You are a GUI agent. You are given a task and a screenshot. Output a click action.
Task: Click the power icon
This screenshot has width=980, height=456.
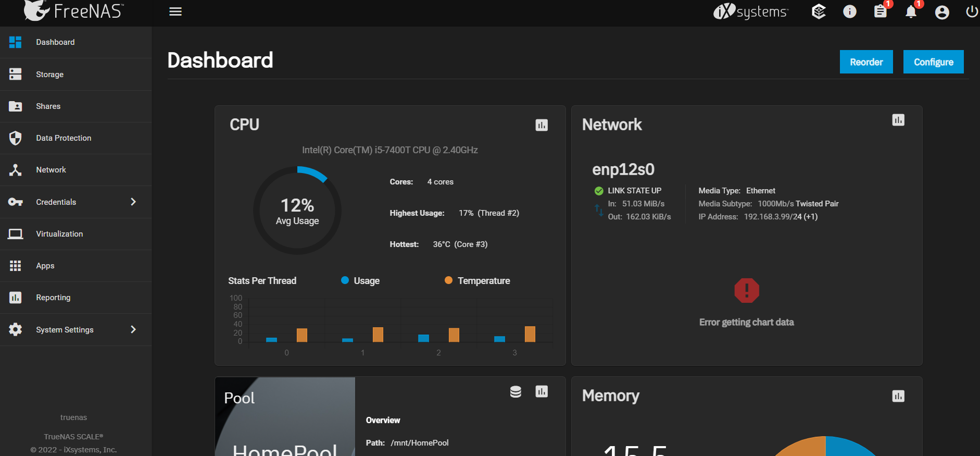pos(972,11)
